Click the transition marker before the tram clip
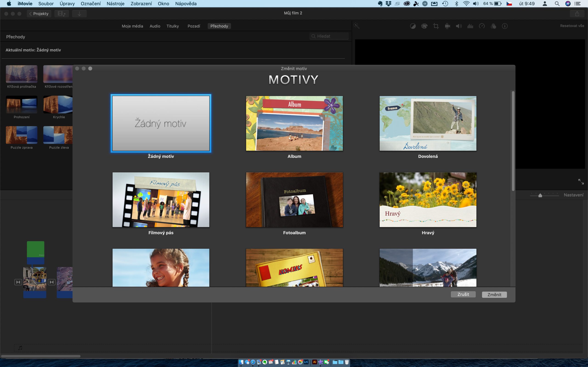Image resolution: width=588 pixels, height=367 pixels. click(18, 282)
